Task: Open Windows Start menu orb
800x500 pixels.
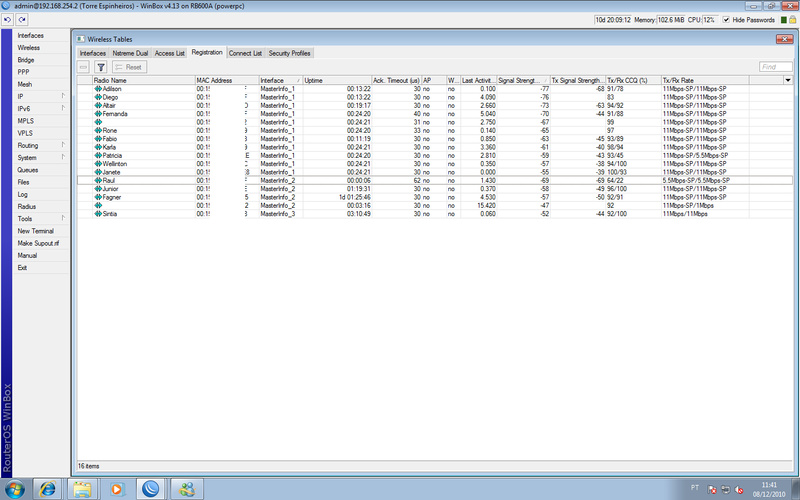Action: pyautogui.click(x=14, y=489)
